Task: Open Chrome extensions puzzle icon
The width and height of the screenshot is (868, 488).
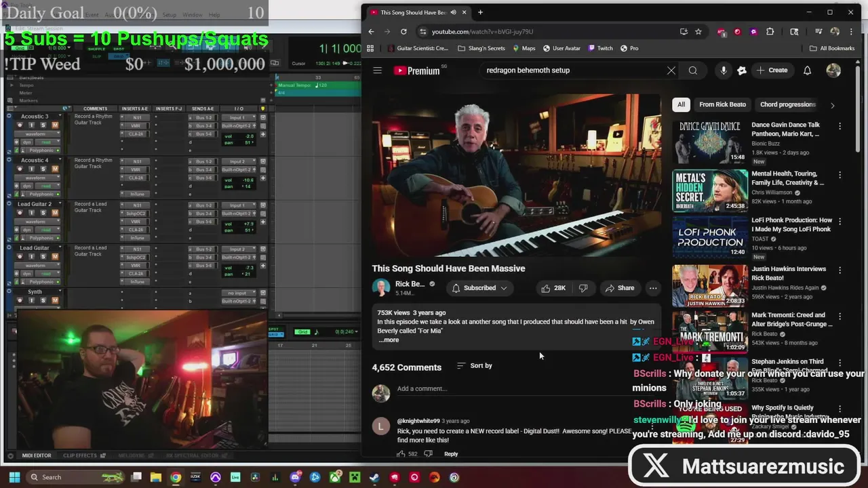Action: click(x=770, y=31)
